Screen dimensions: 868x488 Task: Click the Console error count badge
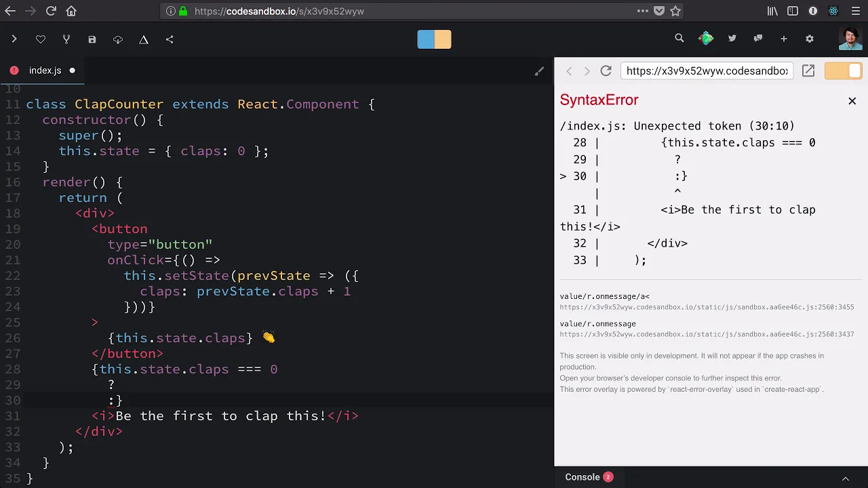click(608, 477)
